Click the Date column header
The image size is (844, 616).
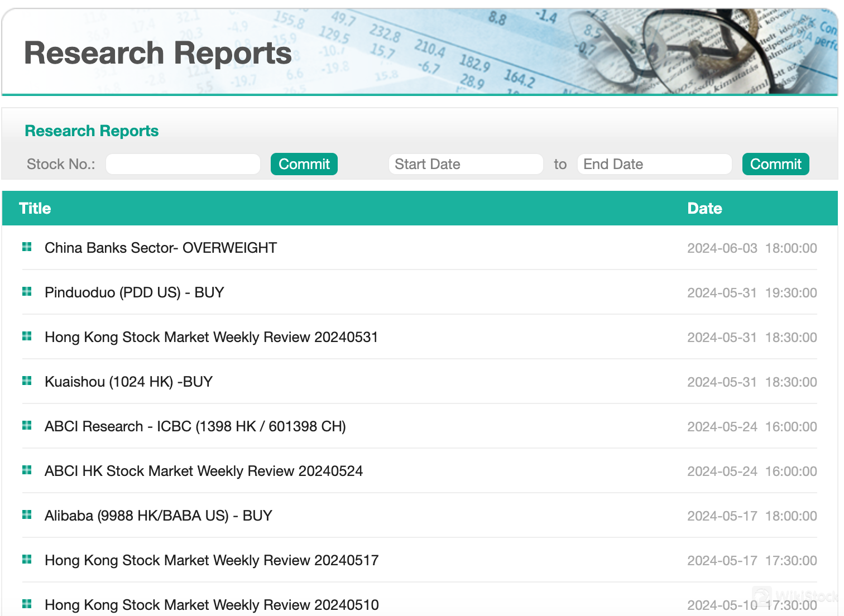704,208
